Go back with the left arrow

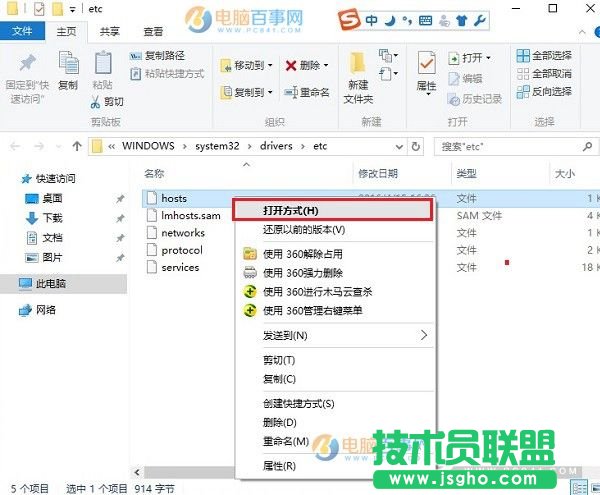(15, 146)
